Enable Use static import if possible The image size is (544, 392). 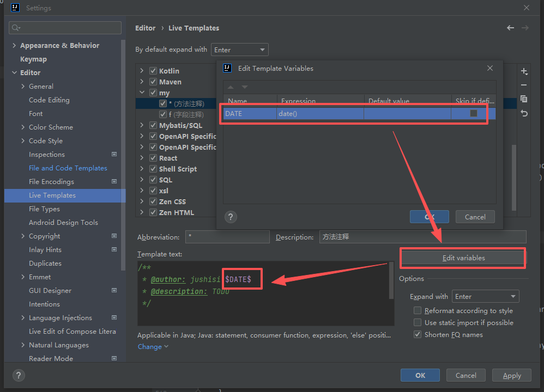(x=418, y=322)
